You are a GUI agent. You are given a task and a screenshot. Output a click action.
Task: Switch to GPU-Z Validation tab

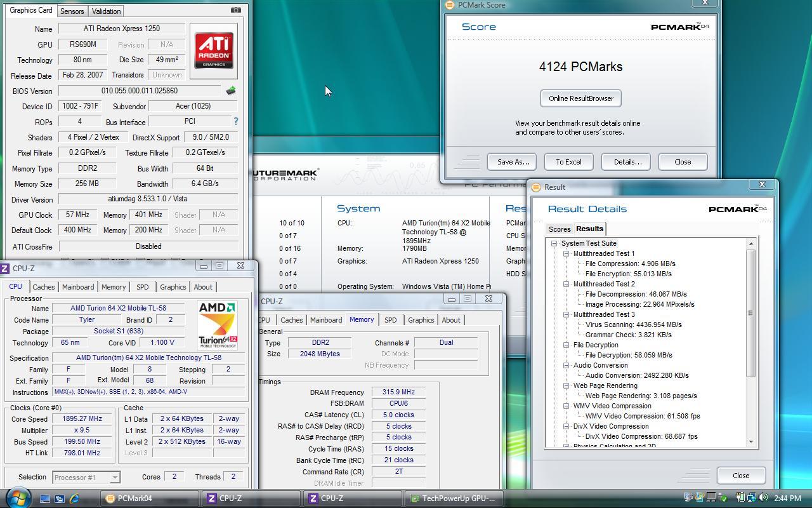[x=106, y=11]
